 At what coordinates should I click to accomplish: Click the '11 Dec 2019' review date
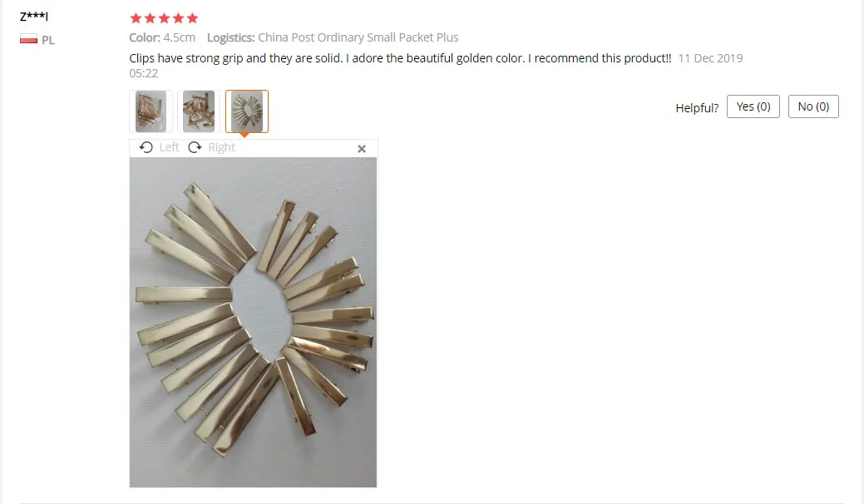[710, 58]
